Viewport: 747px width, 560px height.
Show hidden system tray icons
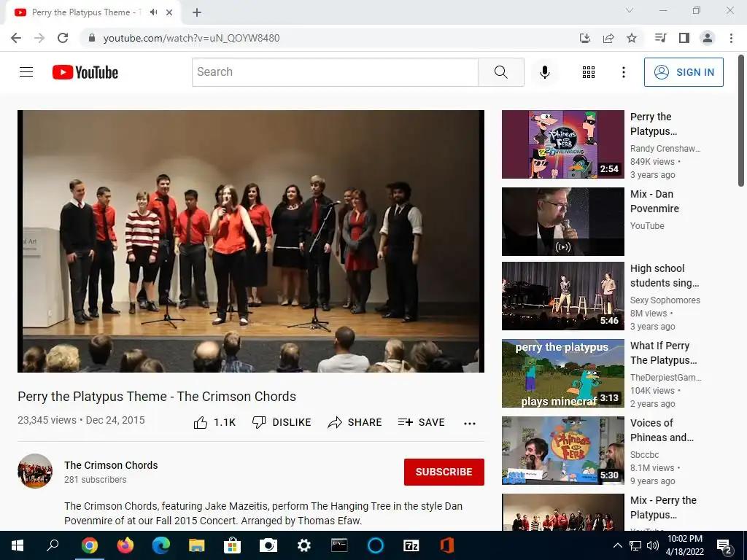pyautogui.click(x=617, y=545)
